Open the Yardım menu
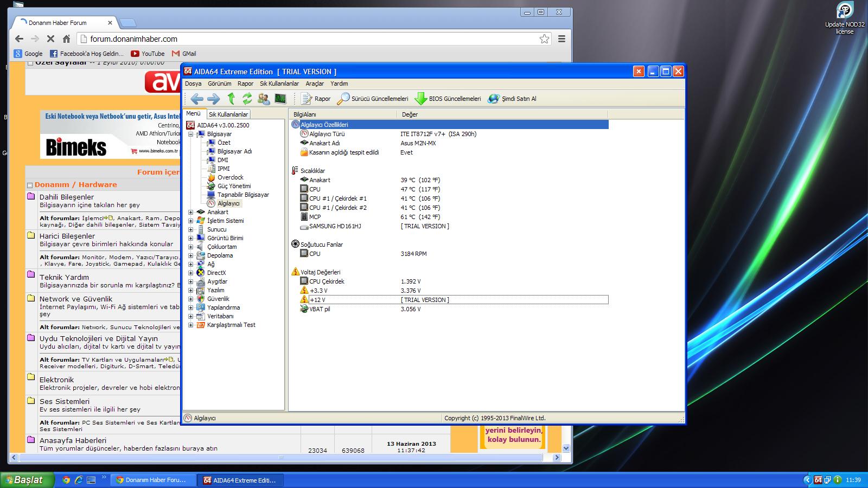The height and width of the screenshot is (488, 868). click(x=339, y=84)
